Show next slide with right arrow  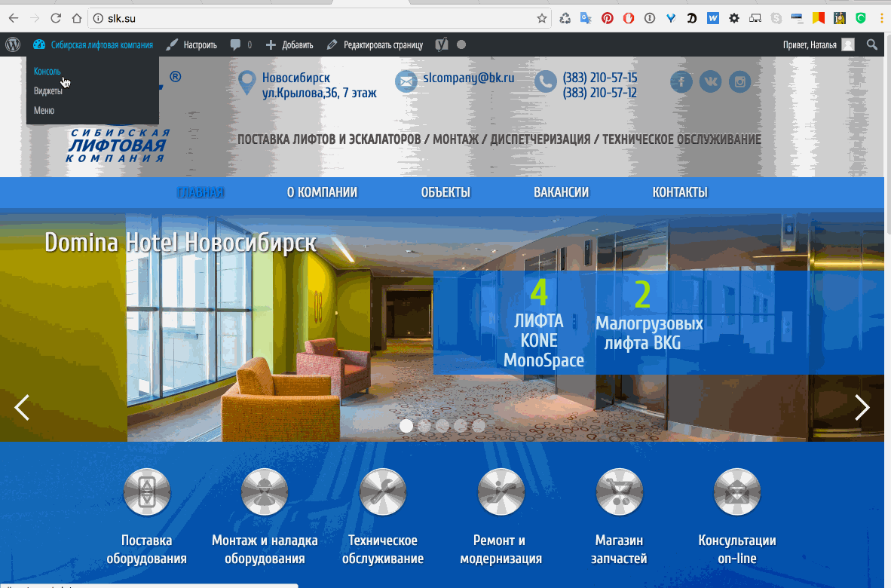pos(862,407)
